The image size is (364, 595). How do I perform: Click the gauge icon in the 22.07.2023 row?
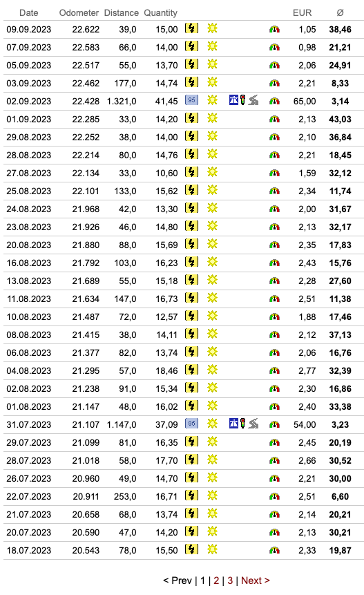point(274,496)
